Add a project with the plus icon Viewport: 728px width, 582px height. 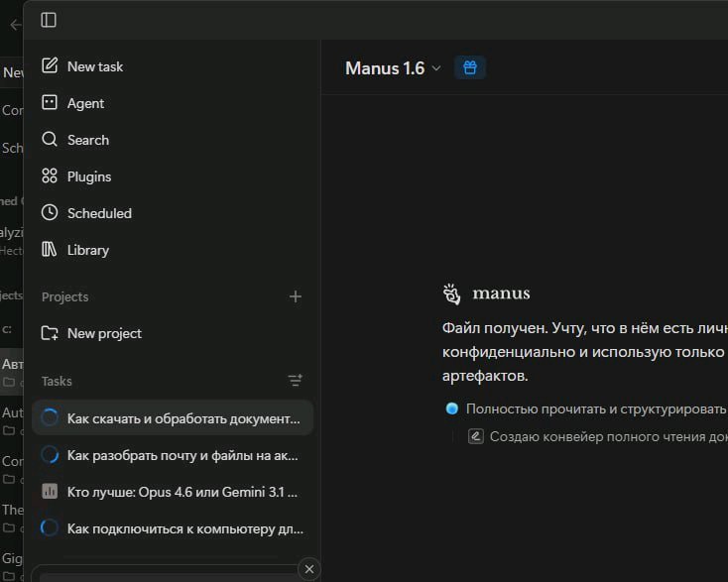(296, 296)
